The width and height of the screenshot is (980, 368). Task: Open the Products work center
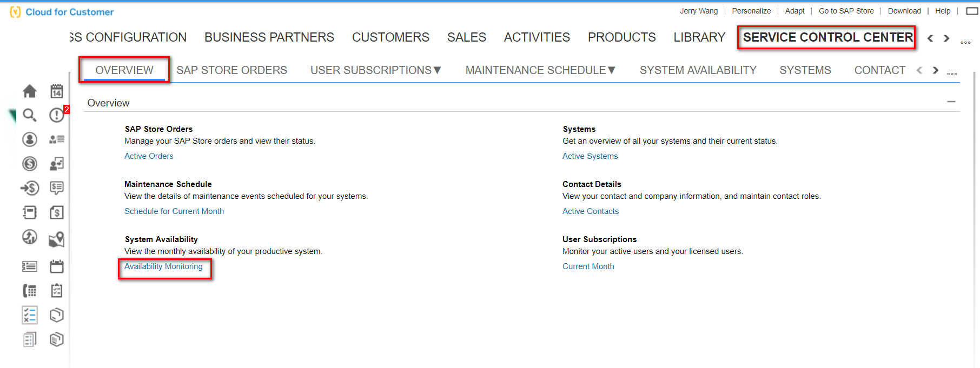622,37
